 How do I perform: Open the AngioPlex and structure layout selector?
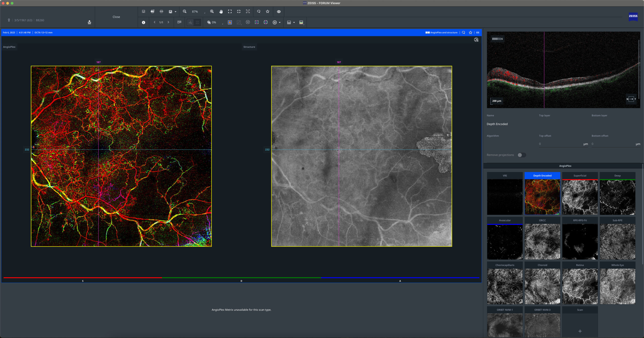(441, 32)
